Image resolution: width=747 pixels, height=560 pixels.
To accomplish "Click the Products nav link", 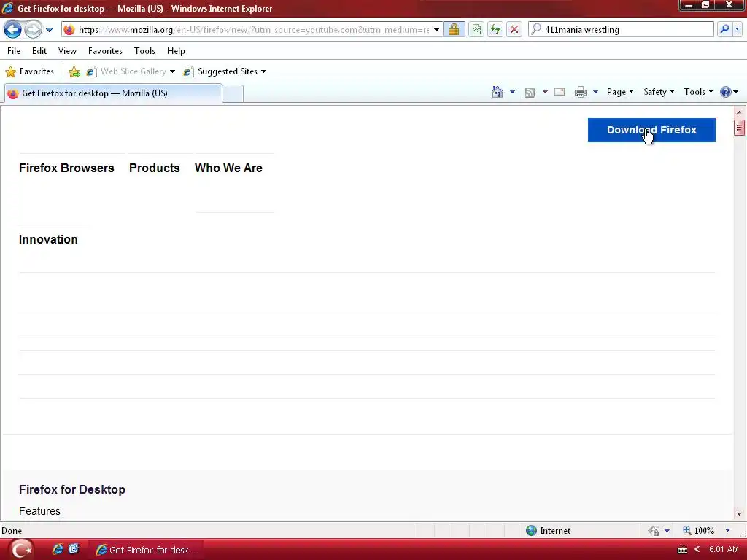I will pyautogui.click(x=155, y=168).
